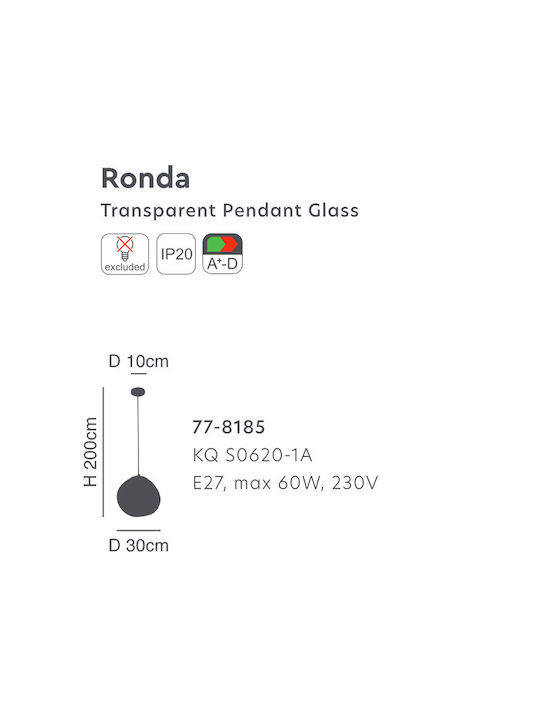Click the A+-D energy class icon

point(223,254)
